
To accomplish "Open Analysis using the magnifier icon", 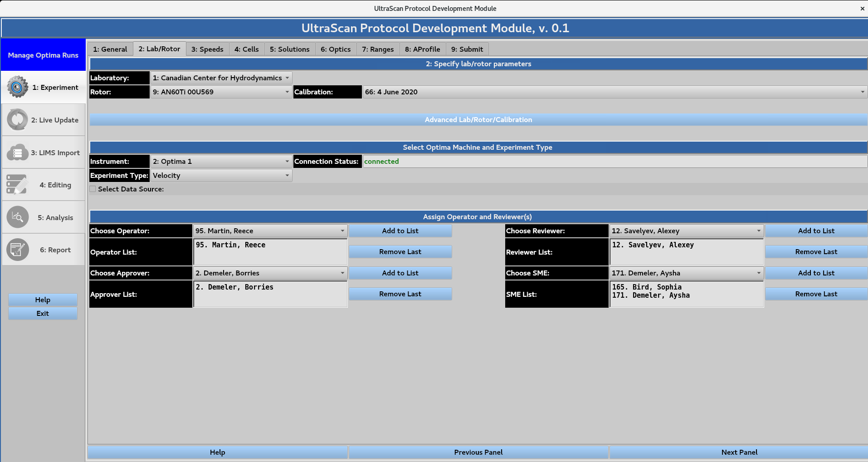I will point(17,217).
